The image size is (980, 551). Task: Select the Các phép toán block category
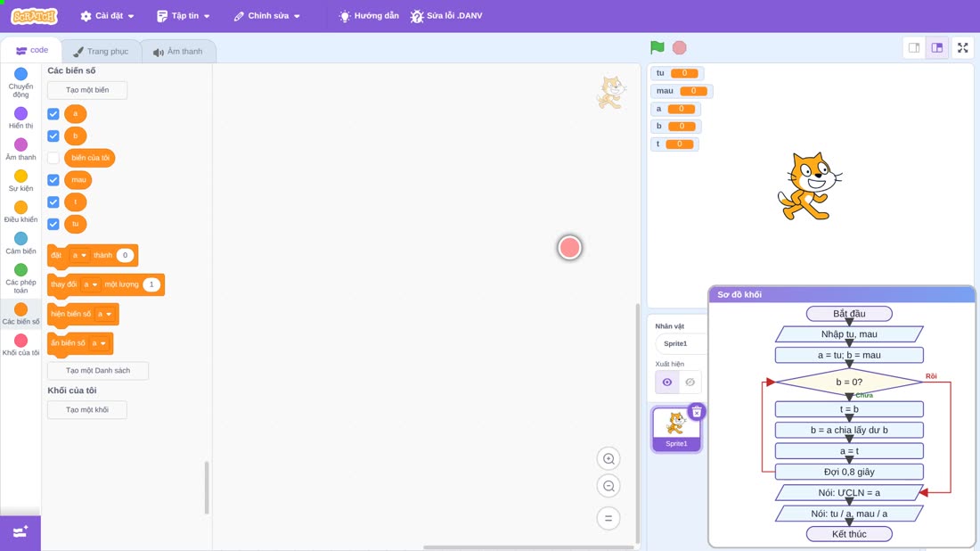click(x=20, y=278)
